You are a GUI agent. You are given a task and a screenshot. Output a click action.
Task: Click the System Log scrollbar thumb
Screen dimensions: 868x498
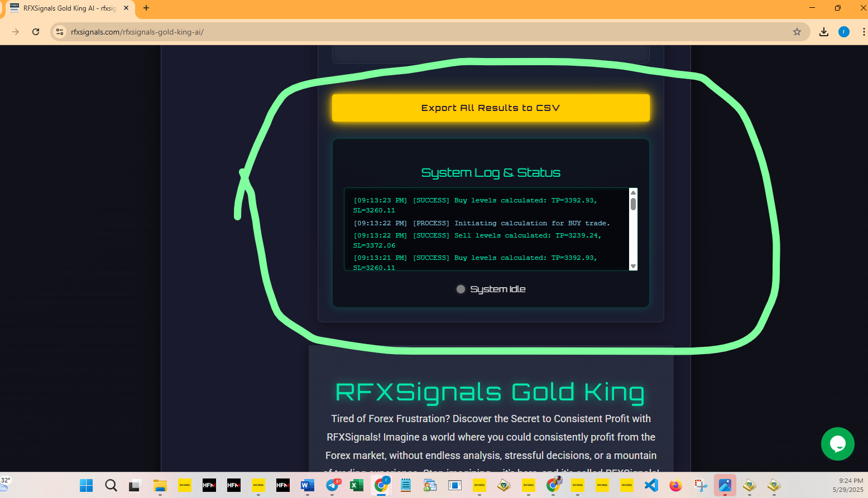tap(633, 204)
